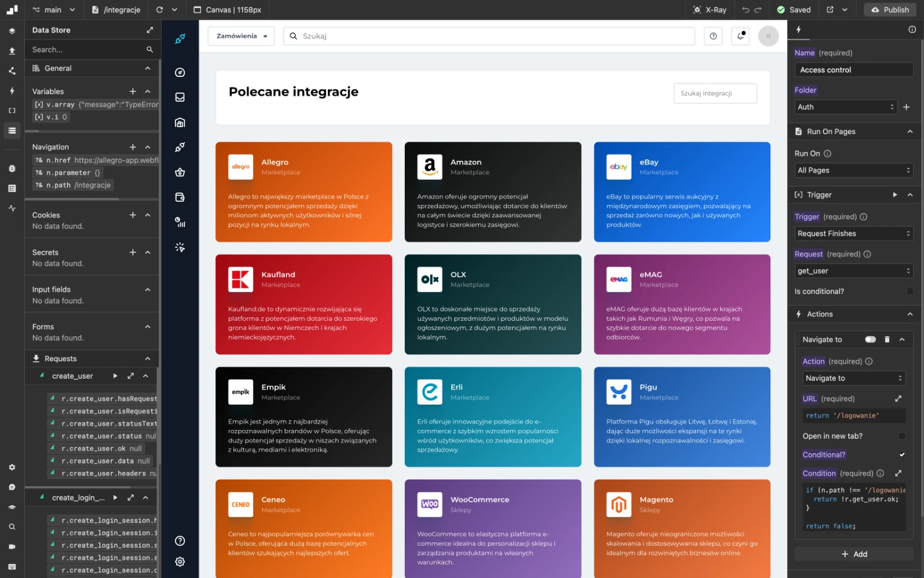Open the basket icon in app sidebar
Viewport: 924px width, 578px height.
[x=180, y=172]
